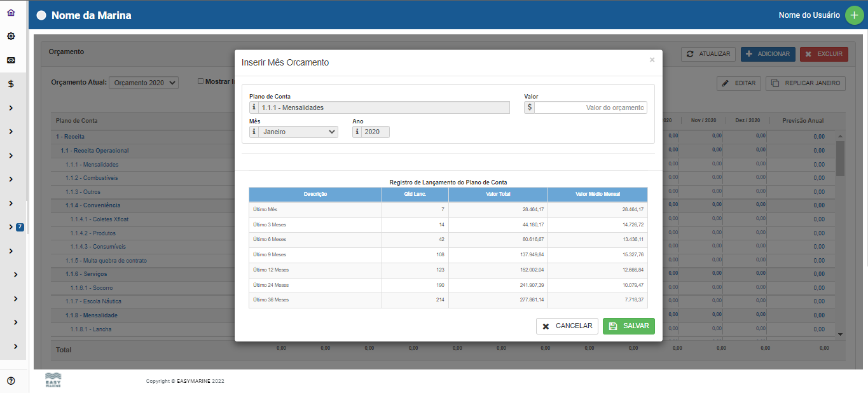868x393 pixels.
Task: Click the info icon beside Plano de Conta
Action: point(254,107)
